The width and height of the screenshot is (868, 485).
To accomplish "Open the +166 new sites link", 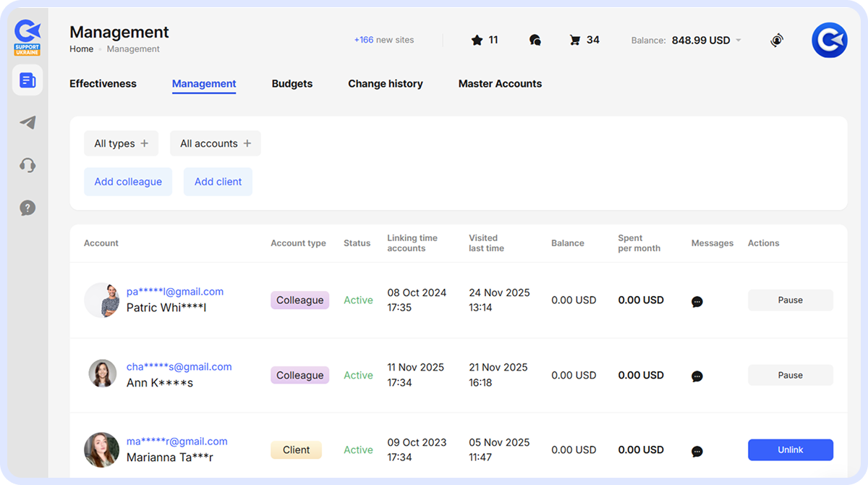I will pos(383,40).
